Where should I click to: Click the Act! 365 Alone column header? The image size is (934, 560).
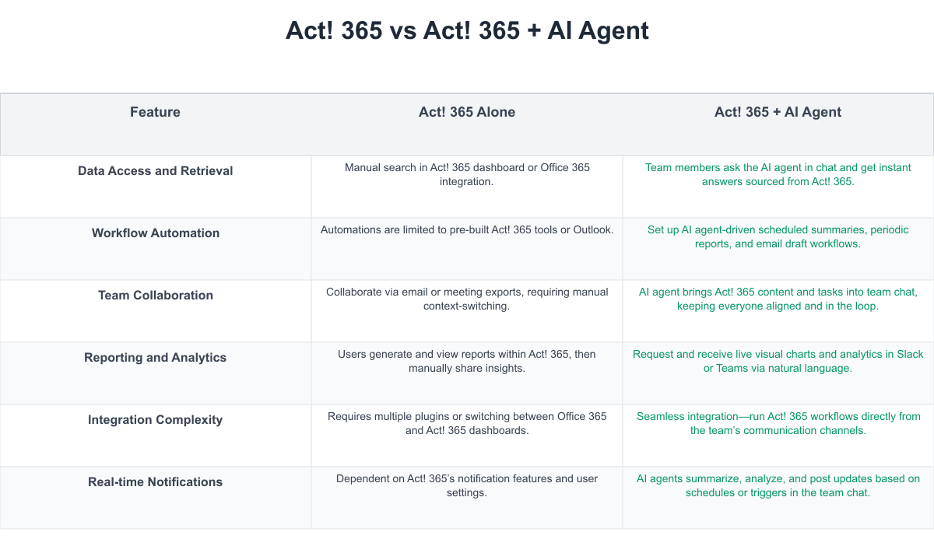(x=467, y=112)
